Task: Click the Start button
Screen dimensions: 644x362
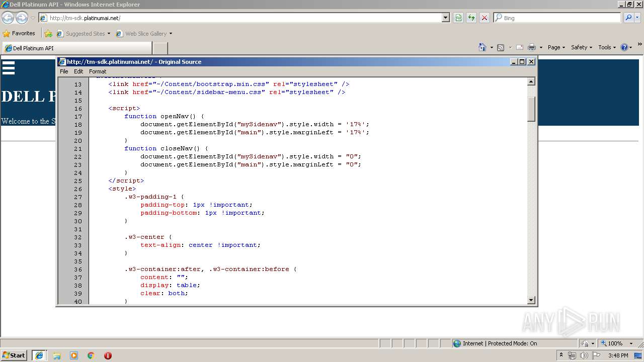Action: [14, 355]
